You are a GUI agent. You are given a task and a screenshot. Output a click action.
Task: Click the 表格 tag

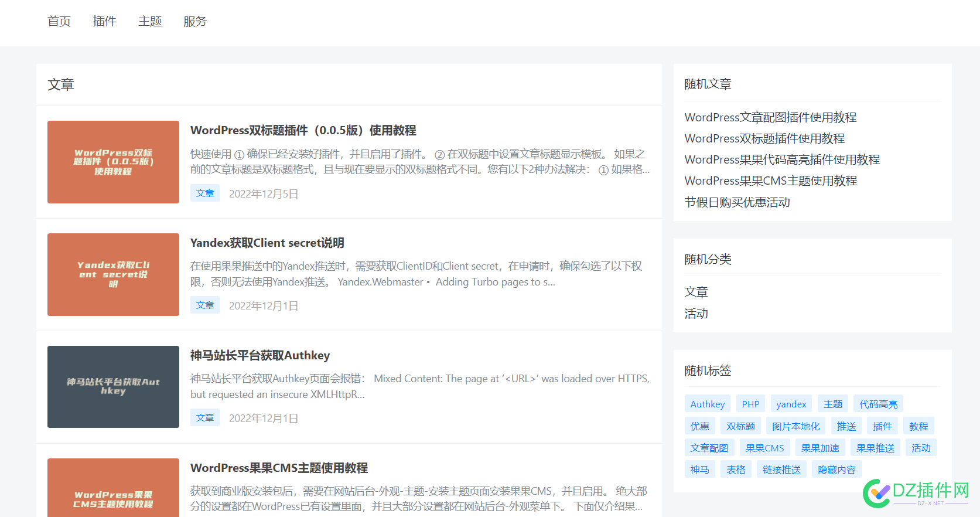point(736,470)
